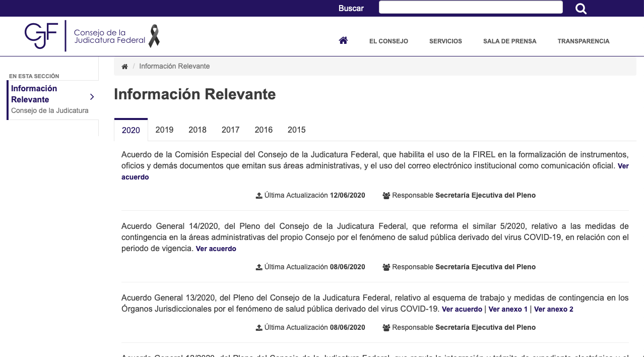The height and width of the screenshot is (357, 644).
Task: Open Ver anexo 1 link
Action: 508,309
